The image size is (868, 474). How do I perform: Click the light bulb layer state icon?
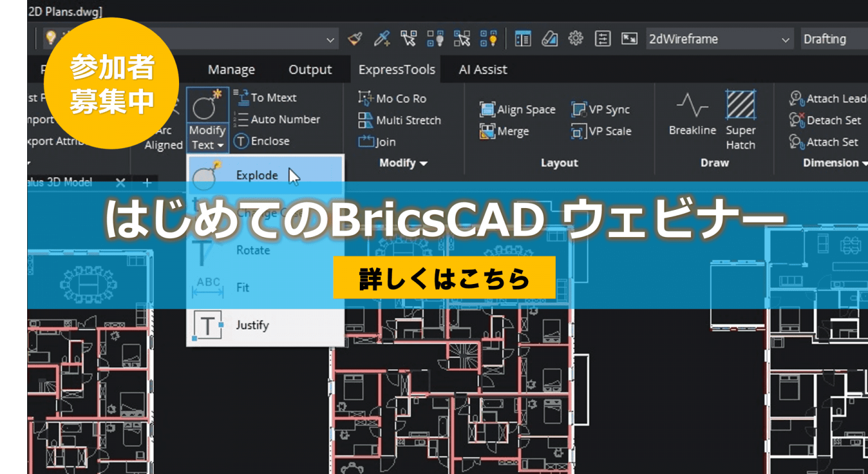[x=51, y=38]
